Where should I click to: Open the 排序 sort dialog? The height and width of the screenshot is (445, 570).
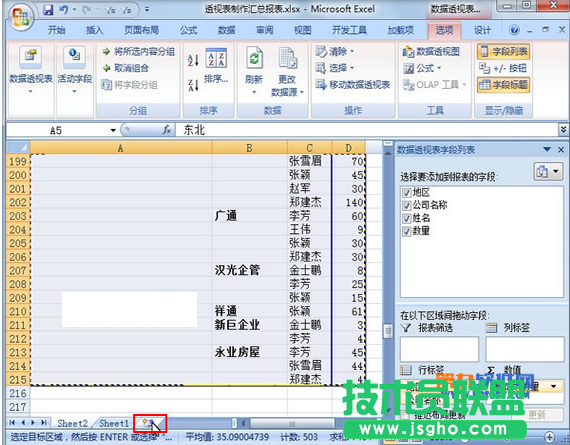(x=216, y=65)
